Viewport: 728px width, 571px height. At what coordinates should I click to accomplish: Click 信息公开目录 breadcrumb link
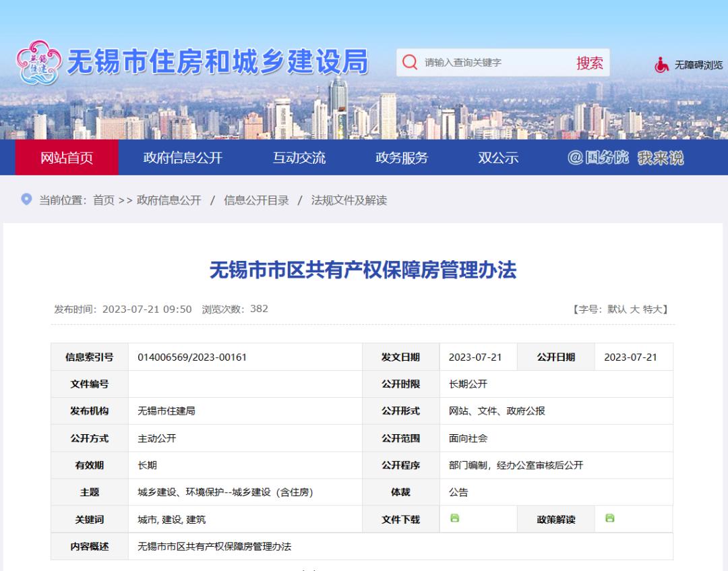click(x=256, y=200)
